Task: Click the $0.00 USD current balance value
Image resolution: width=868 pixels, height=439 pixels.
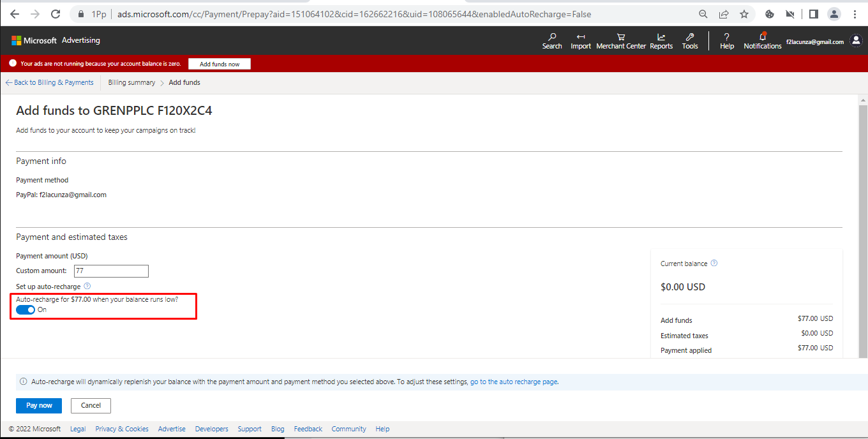Action: point(683,287)
